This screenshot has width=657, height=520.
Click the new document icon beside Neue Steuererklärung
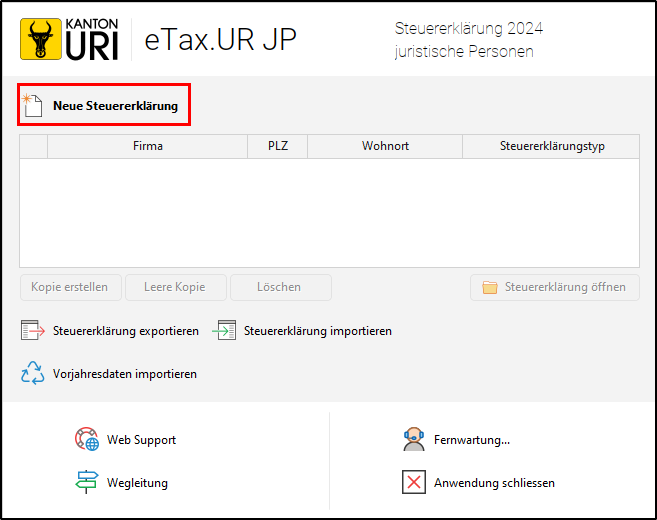(32, 105)
